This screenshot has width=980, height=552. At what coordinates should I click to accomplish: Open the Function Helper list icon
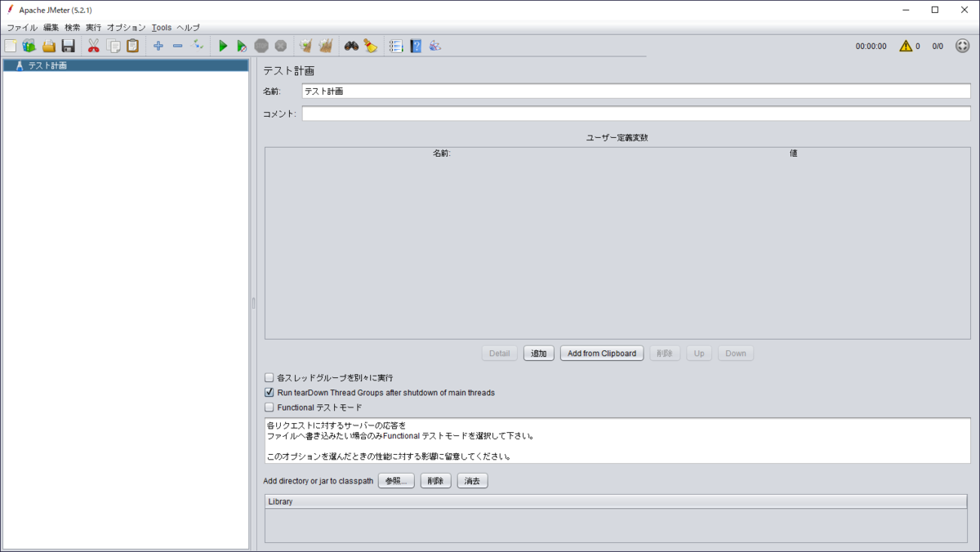point(396,46)
